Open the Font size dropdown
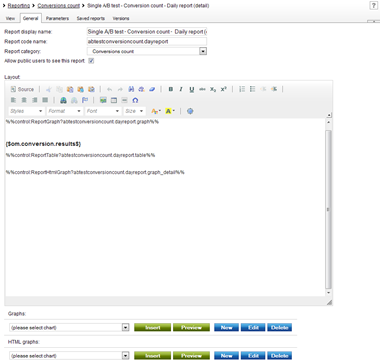 (x=134, y=111)
